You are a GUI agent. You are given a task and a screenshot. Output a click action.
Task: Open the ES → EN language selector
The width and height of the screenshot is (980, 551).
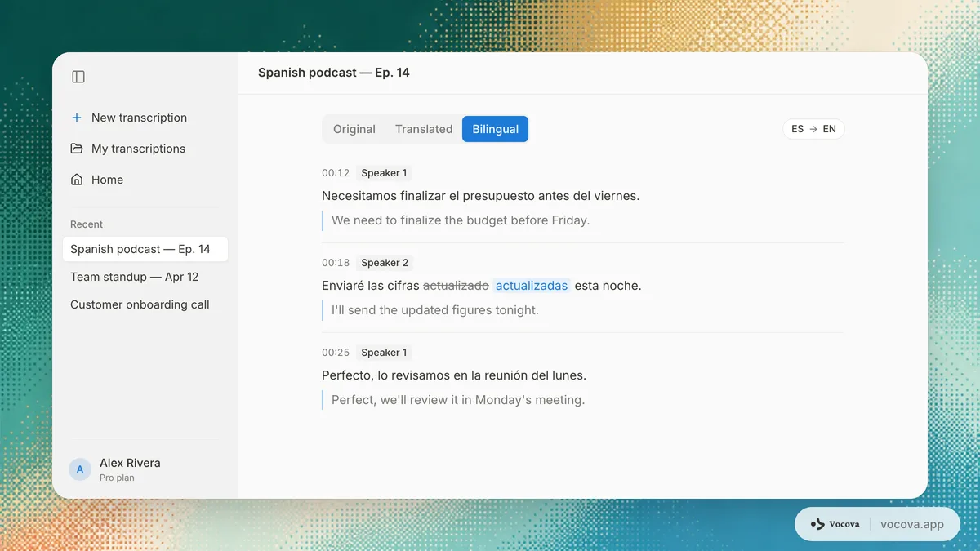pyautogui.click(x=813, y=129)
